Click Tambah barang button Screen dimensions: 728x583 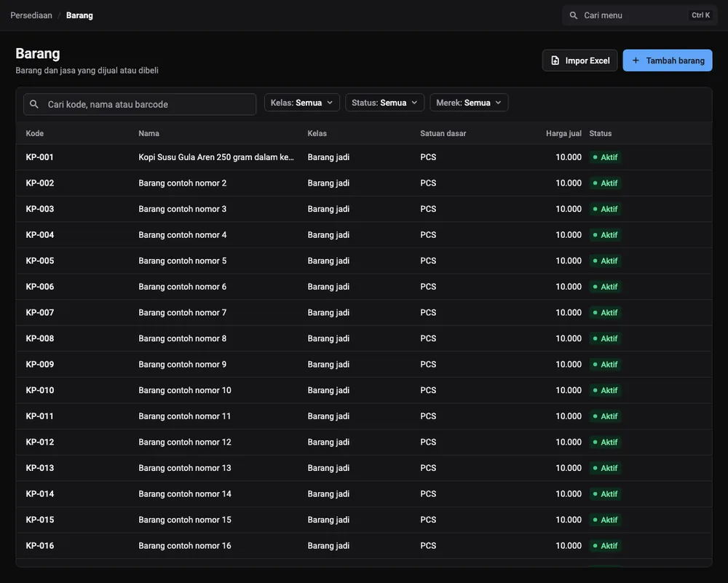[x=667, y=60]
